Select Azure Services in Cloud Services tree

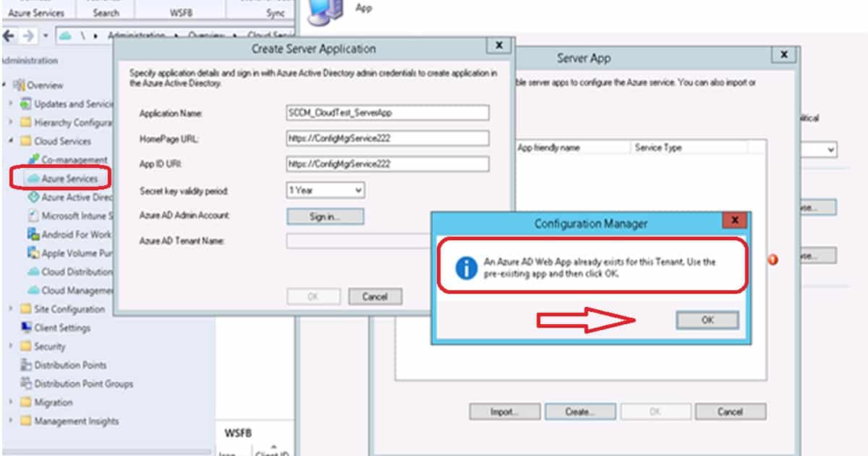(x=69, y=178)
